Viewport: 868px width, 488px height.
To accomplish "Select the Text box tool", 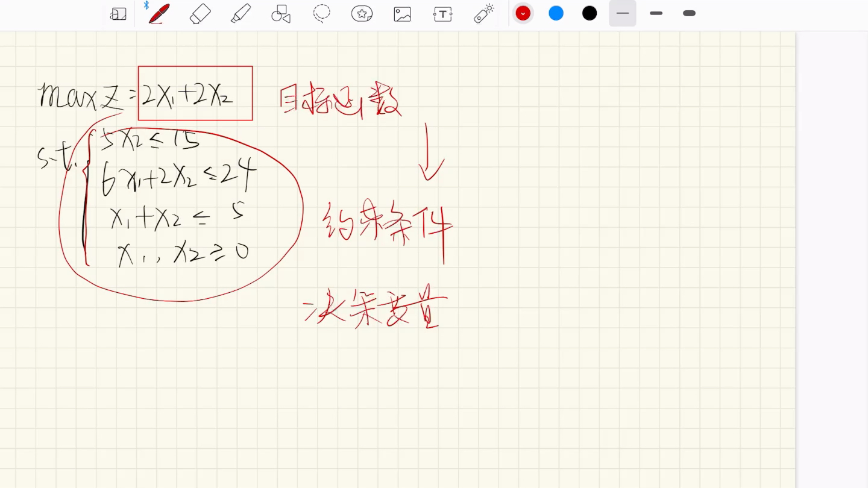I will tap(443, 14).
